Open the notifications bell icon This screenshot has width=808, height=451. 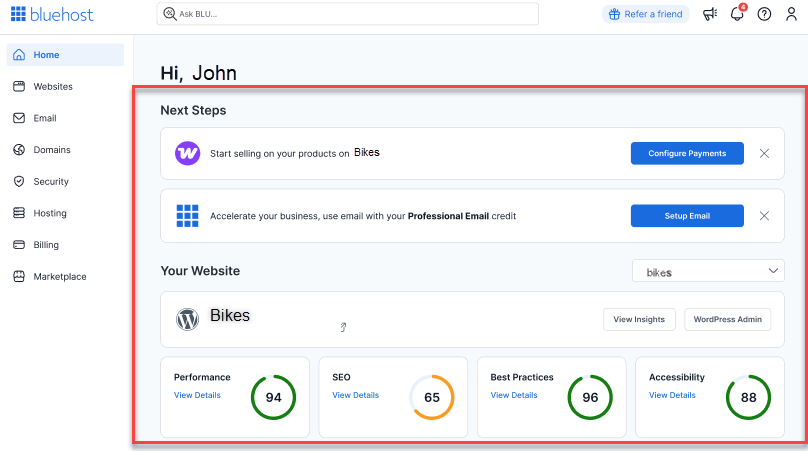point(737,14)
